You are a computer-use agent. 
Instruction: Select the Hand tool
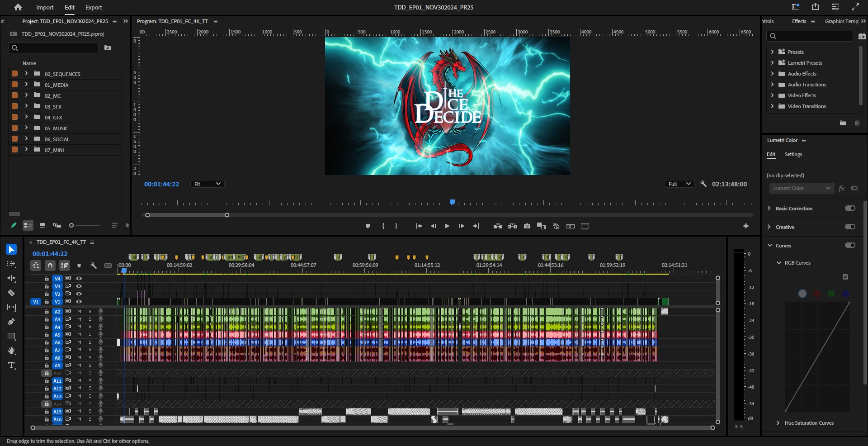(12, 351)
